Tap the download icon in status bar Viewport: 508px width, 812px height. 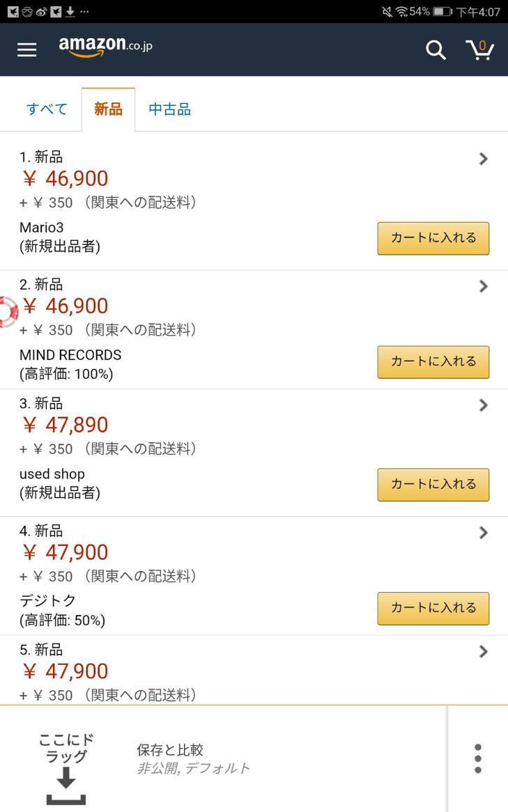pyautogui.click(x=70, y=11)
